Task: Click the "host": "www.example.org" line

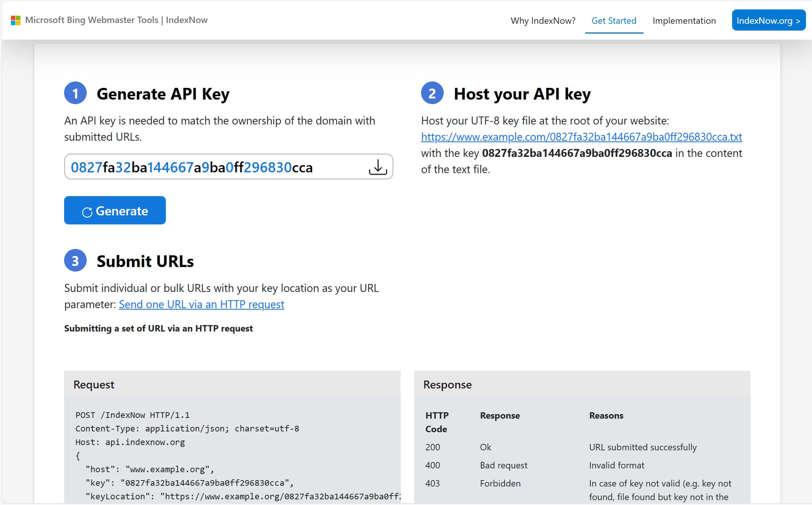Action: point(150,470)
